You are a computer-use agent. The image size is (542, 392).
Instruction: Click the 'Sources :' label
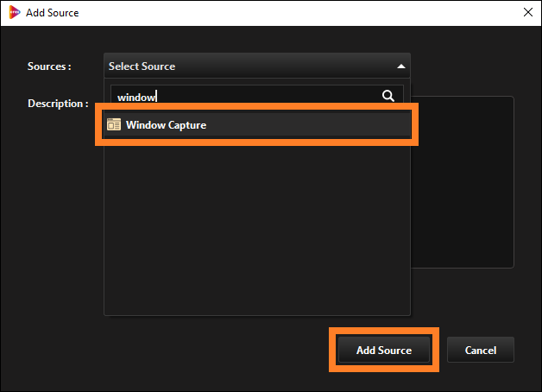coord(49,66)
